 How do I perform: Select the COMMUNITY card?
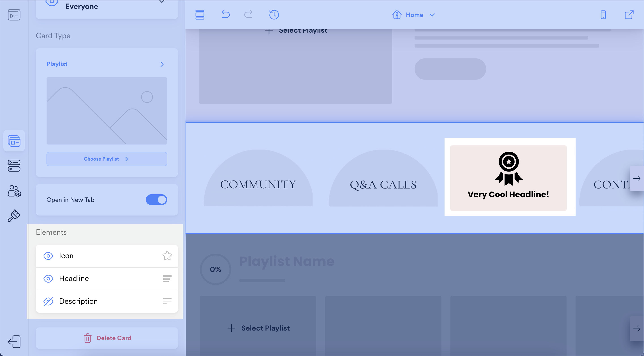(x=258, y=184)
